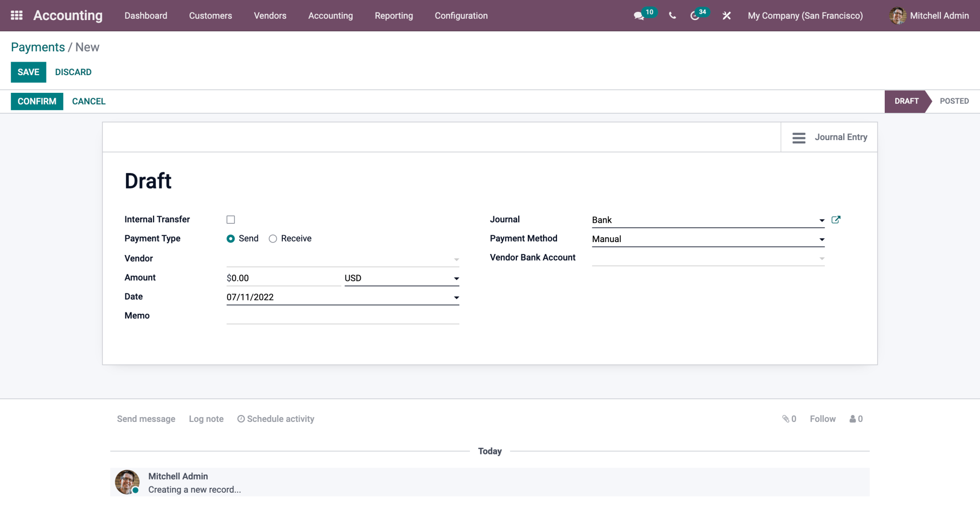Image resolution: width=980 pixels, height=529 pixels.
Task: Open activities using the clock icon
Action: point(695,16)
